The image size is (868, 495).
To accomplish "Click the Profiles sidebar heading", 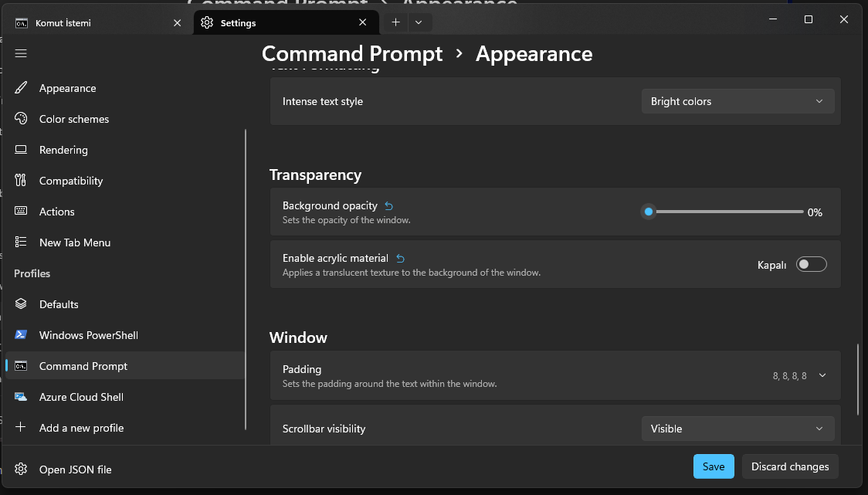I will click(x=32, y=273).
